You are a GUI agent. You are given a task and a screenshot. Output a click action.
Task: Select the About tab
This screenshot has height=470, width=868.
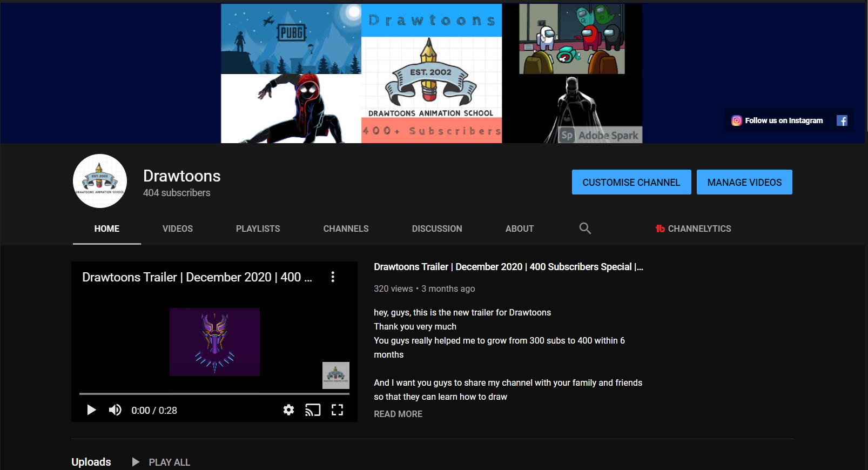click(520, 229)
